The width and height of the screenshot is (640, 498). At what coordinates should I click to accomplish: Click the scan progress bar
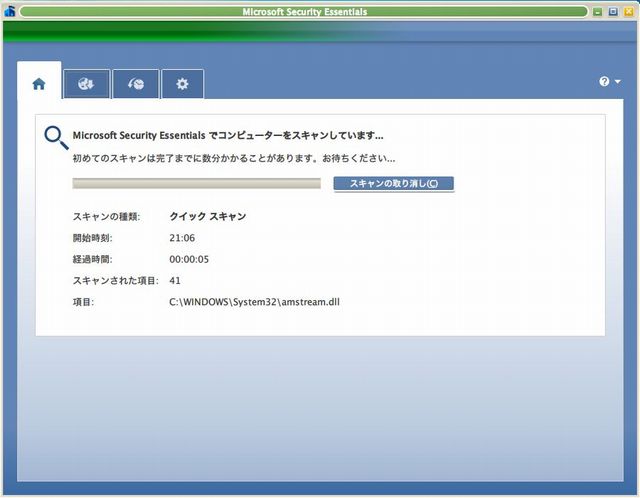(x=196, y=183)
